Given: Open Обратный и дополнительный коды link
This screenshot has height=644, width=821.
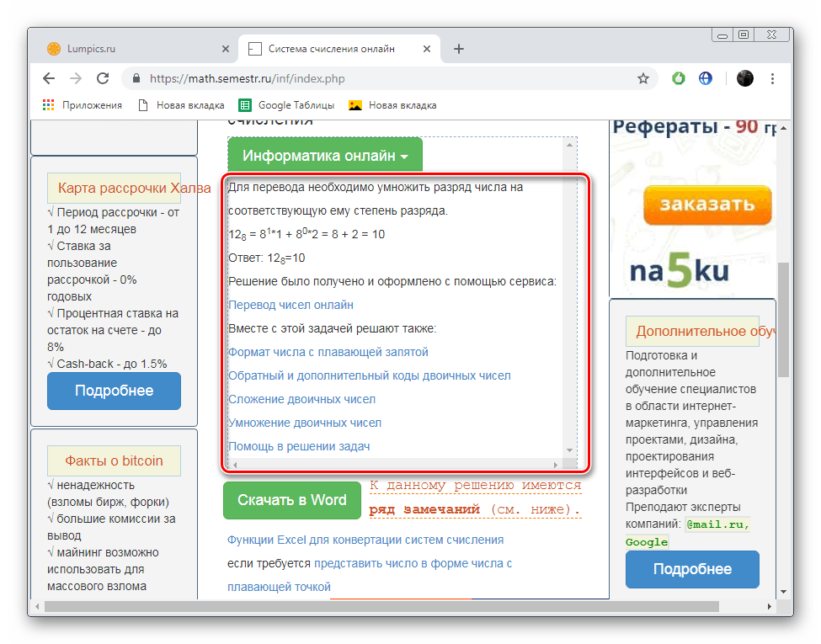Looking at the screenshot, I should pyautogui.click(x=370, y=375).
